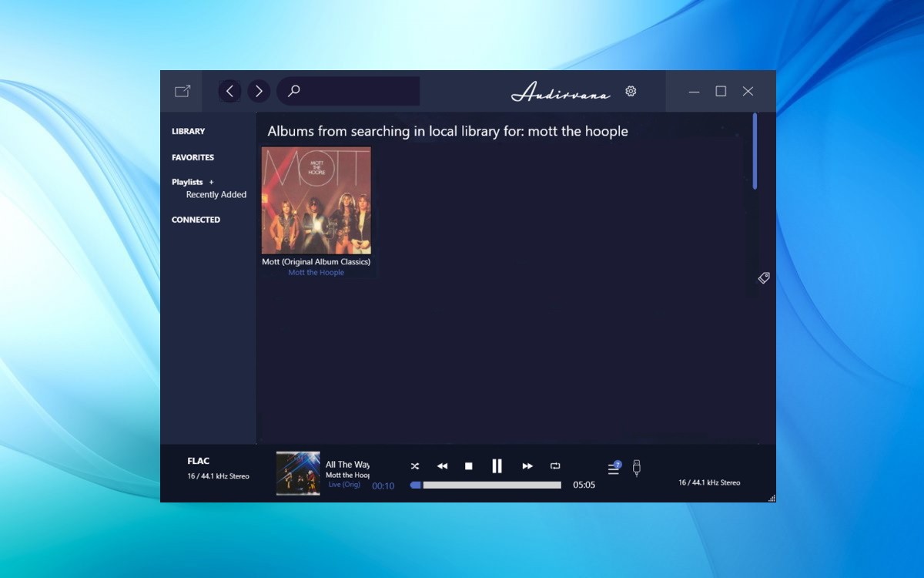Open the tag editor icon on the right edge

[764, 278]
